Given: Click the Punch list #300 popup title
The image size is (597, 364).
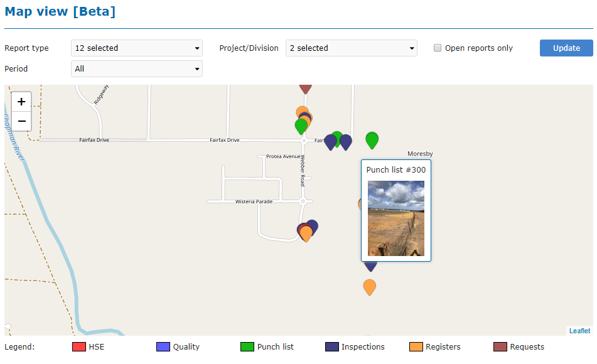Looking at the screenshot, I should 395,170.
